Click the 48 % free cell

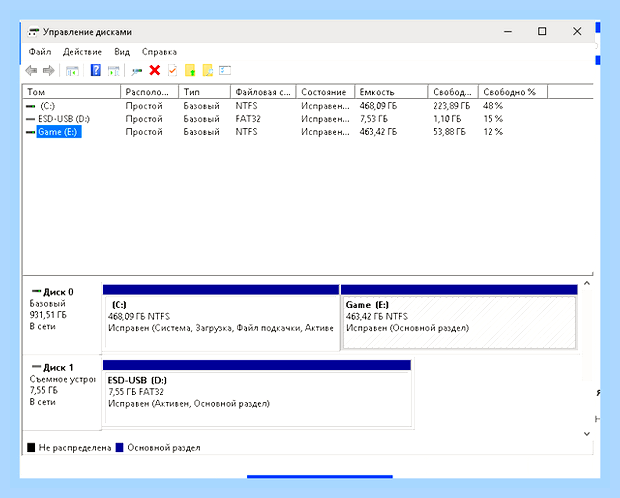point(493,106)
